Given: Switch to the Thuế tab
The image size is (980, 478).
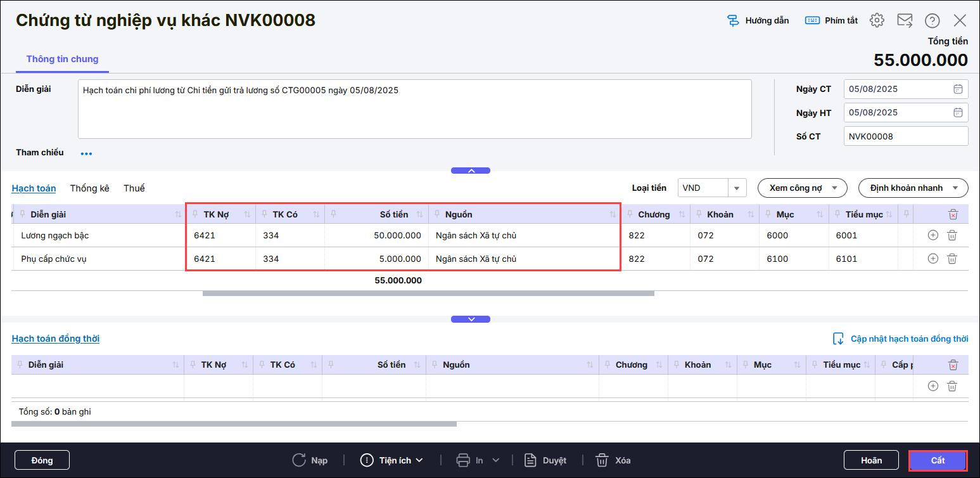Looking at the screenshot, I should (x=134, y=188).
